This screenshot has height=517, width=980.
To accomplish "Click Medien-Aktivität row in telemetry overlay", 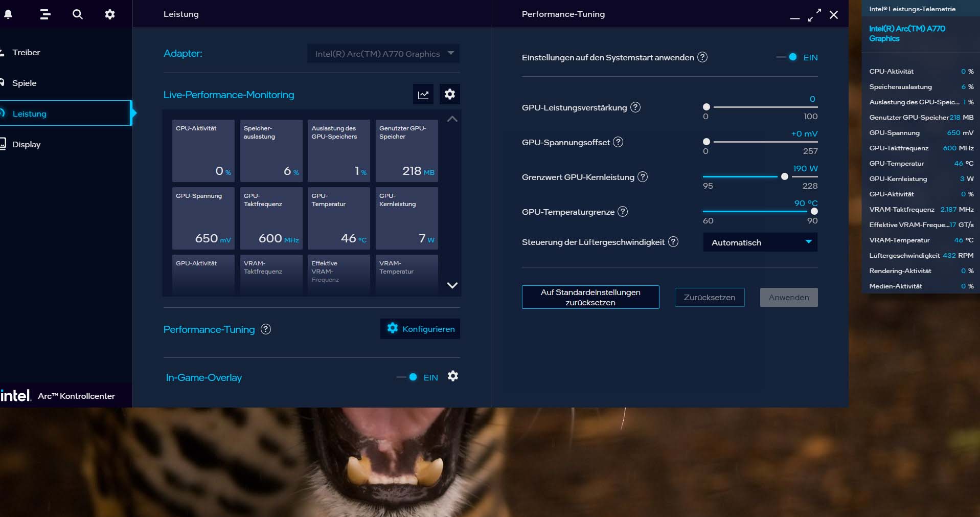I will point(921,286).
